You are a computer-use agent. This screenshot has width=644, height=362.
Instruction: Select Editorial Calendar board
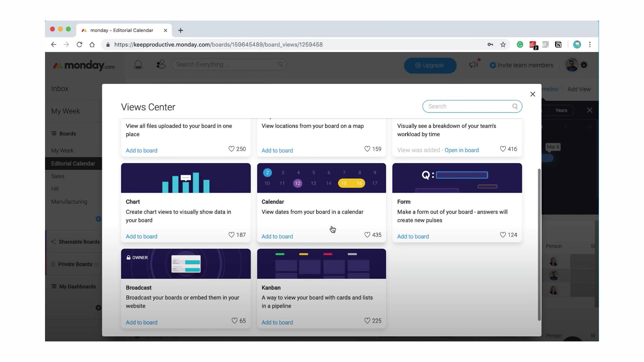point(73,164)
